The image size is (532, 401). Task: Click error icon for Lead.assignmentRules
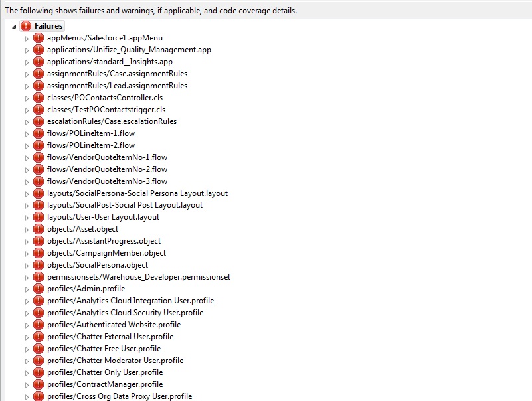[39, 86]
